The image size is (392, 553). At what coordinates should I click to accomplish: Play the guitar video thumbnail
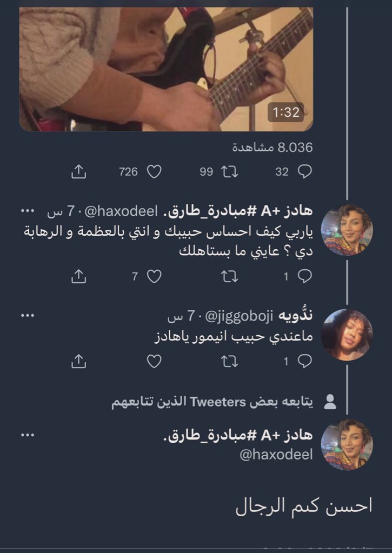[x=166, y=69]
